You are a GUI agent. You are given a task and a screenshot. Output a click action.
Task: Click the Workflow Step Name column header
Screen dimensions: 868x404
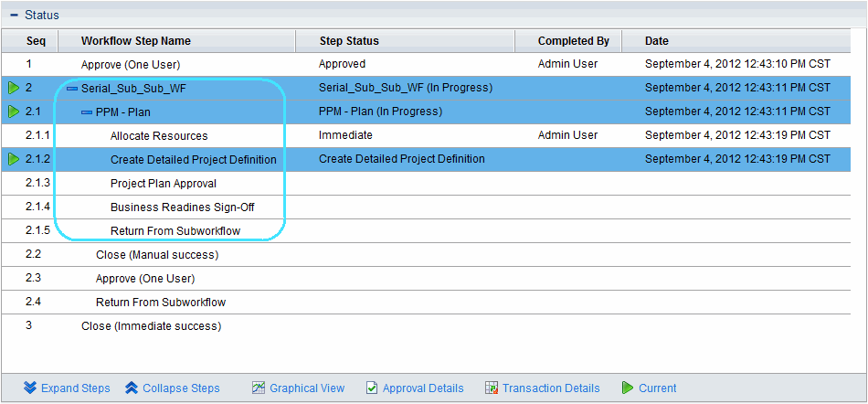[x=136, y=41]
